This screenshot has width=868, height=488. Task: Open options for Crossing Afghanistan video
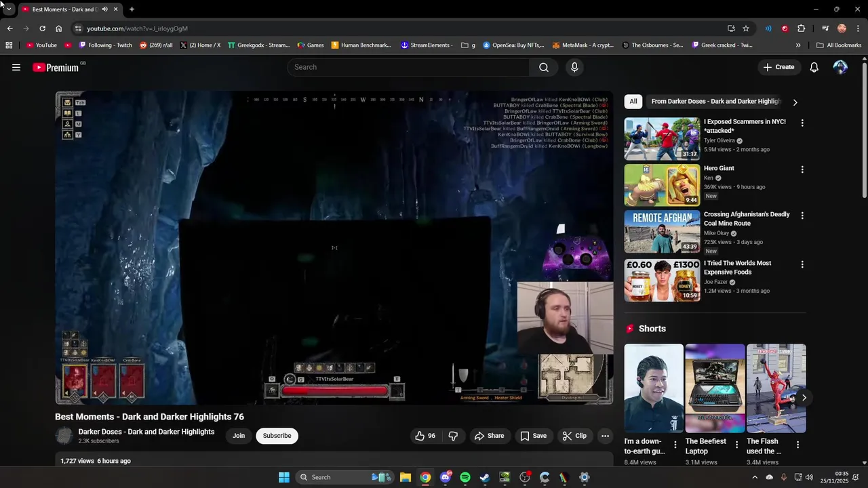(x=802, y=216)
